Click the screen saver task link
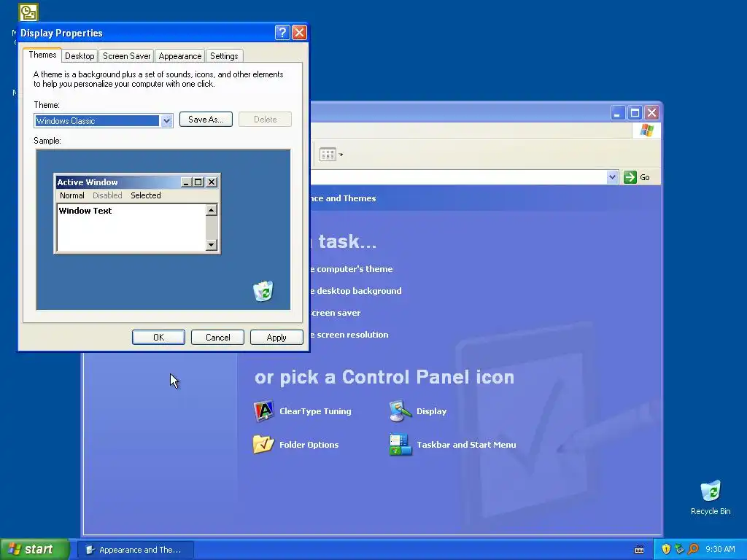The height and width of the screenshot is (560, 747). [335, 313]
